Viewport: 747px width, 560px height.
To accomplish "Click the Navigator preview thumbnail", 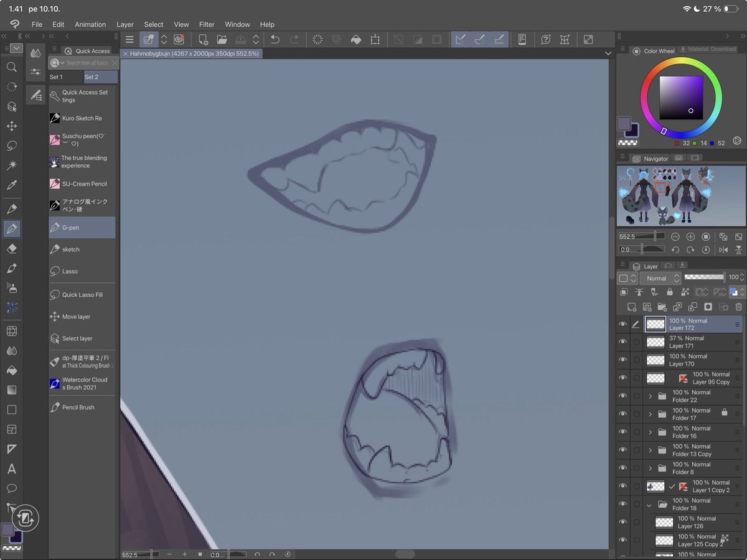I will 680,195.
